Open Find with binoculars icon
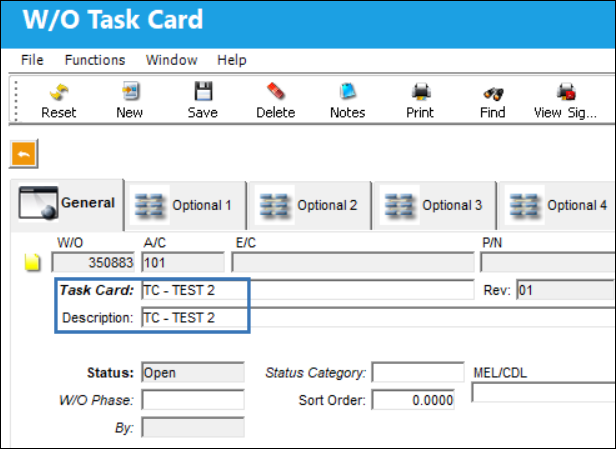Image resolution: width=616 pixels, height=449 pixels. (493, 94)
